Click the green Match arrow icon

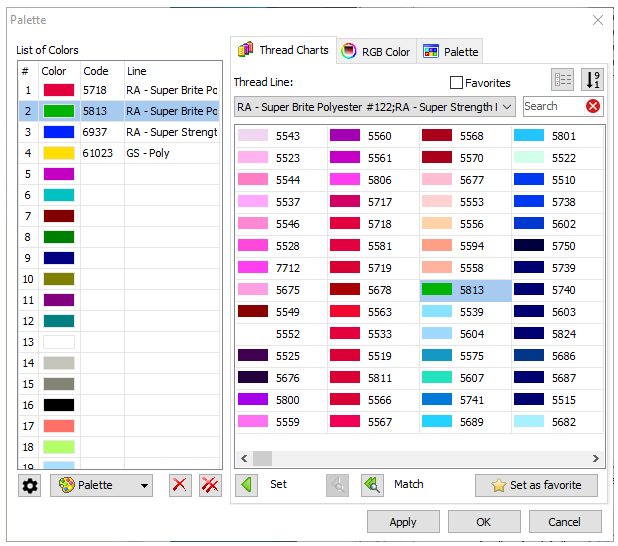coord(372,485)
